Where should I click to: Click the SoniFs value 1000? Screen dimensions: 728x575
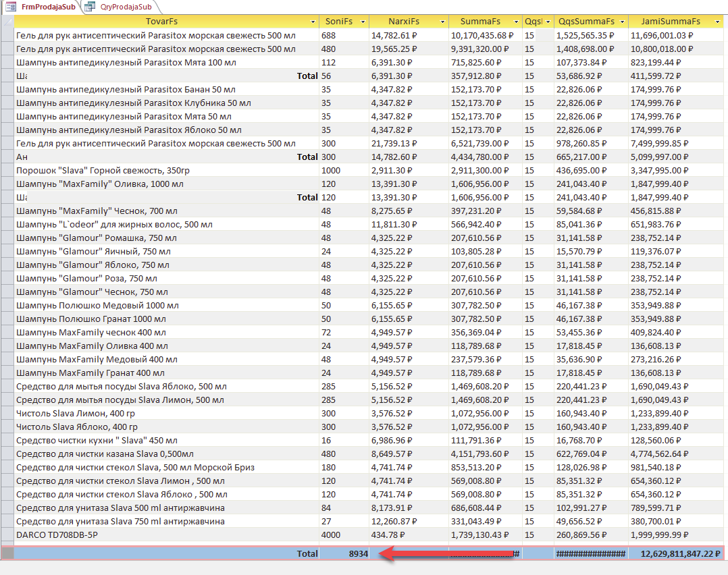[331, 170]
